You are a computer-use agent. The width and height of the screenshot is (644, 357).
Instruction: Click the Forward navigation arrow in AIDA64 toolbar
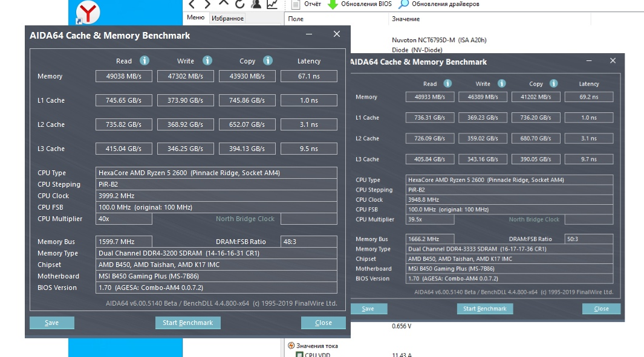(x=207, y=4)
